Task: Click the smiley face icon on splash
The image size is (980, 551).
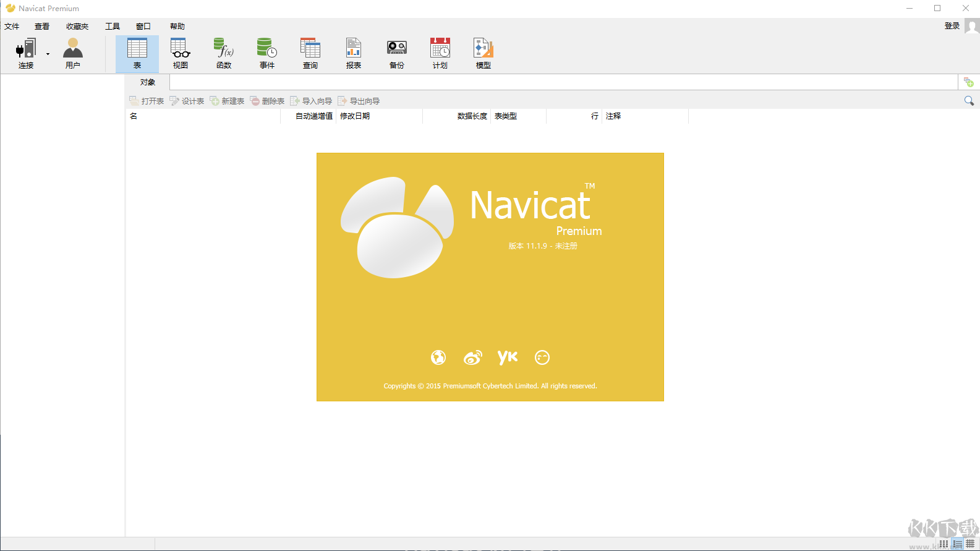Action: [542, 357]
